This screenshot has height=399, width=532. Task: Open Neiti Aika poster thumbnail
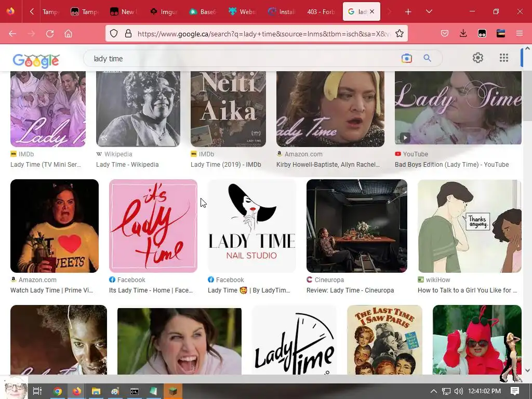click(x=229, y=109)
